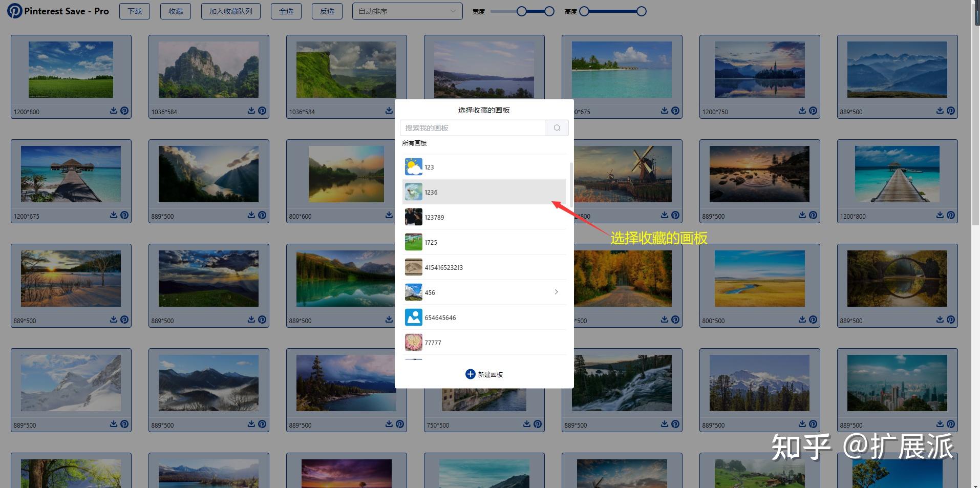Click the search magnifier in board dialog
980x488 pixels.
[x=557, y=128]
